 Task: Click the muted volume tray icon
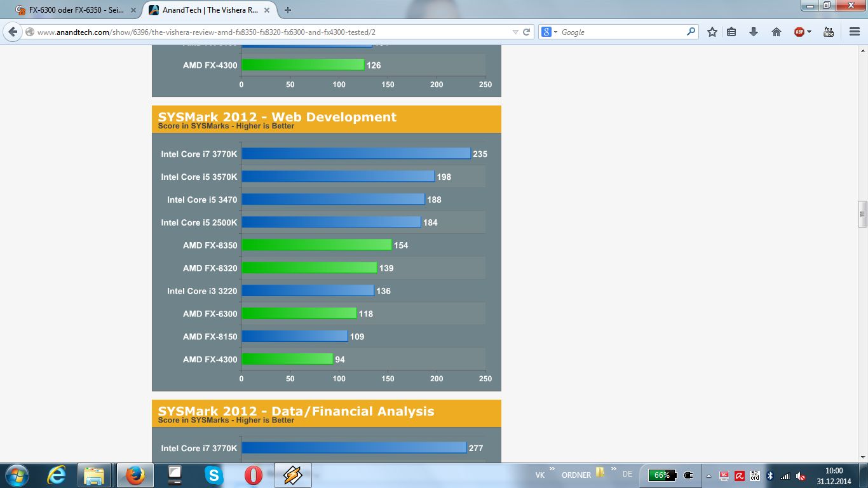click(801, 476)
